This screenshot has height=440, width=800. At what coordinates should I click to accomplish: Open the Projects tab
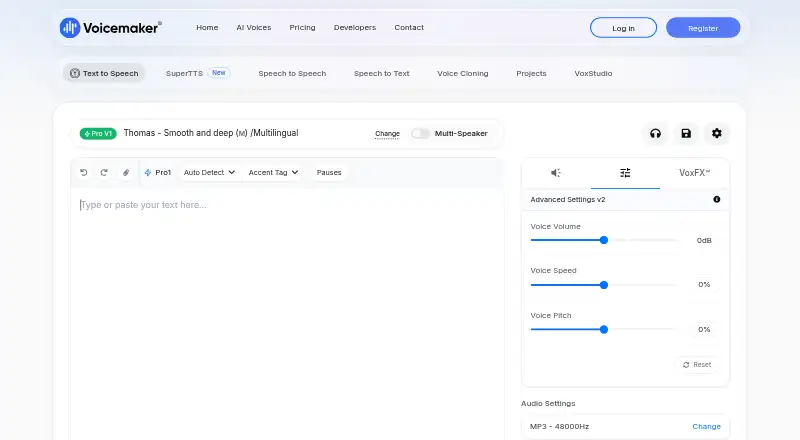coord(531,74)
